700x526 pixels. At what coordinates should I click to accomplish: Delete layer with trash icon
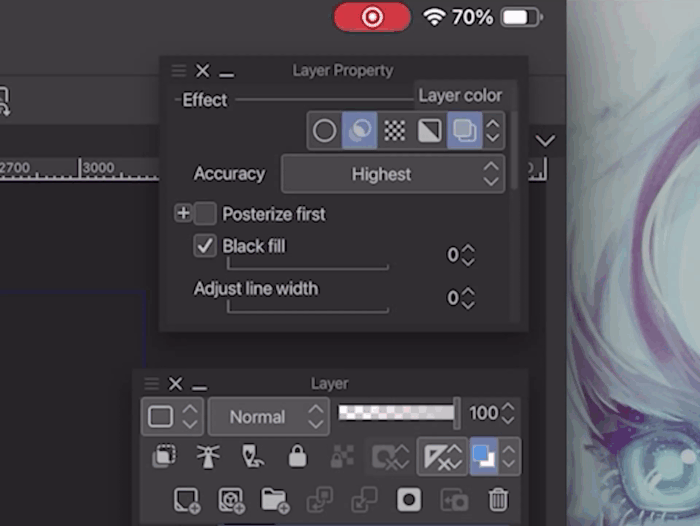pos(498,500)
